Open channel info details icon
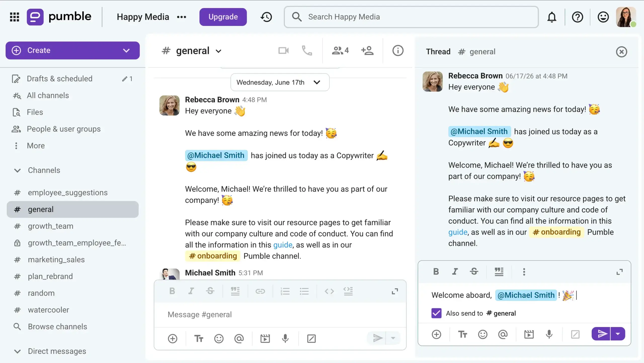644x363 pixels. (398, 51)
